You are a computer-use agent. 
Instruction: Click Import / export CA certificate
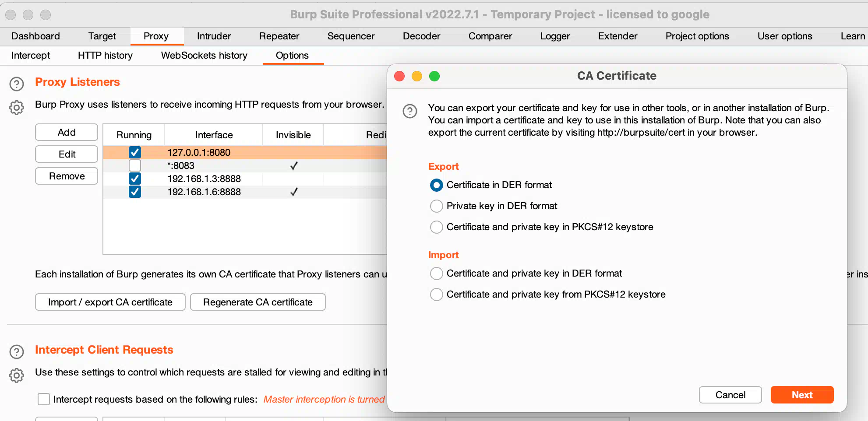[x=110, y=302]
